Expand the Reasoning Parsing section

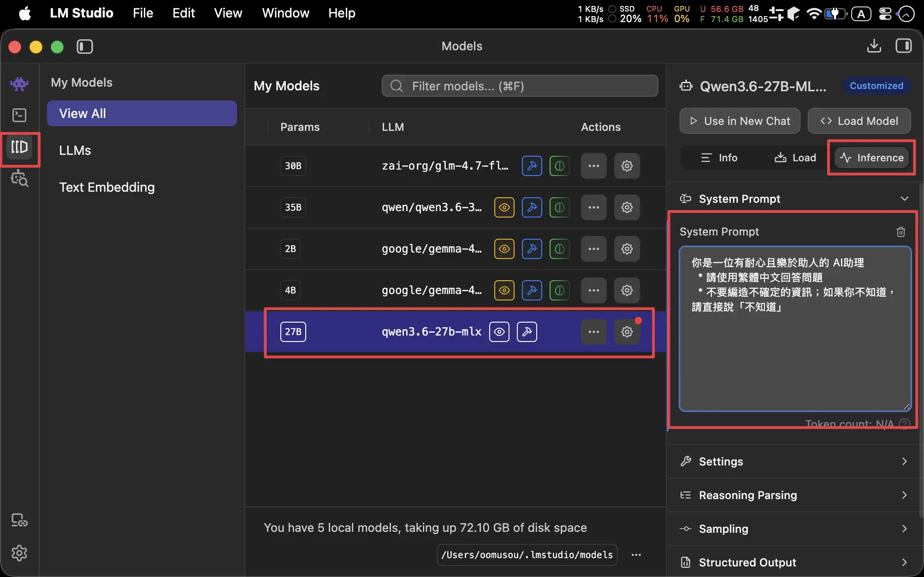[x=795, y=495]
